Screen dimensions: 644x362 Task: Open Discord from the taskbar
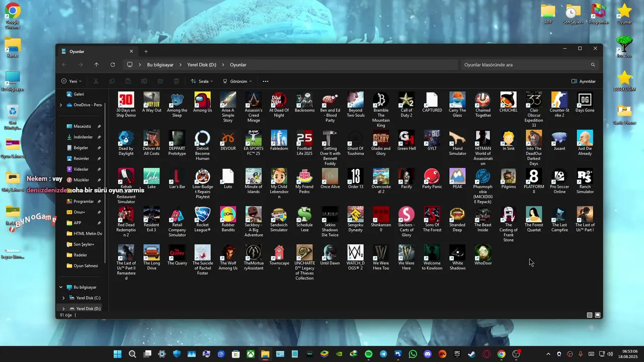point(428,354)
